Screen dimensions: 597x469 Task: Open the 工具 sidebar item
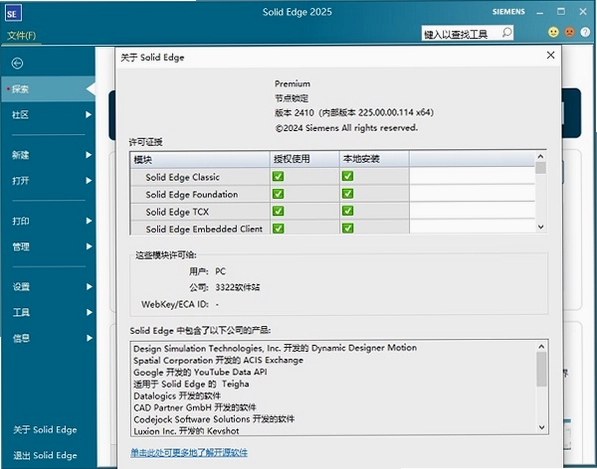tap(48, 313)
